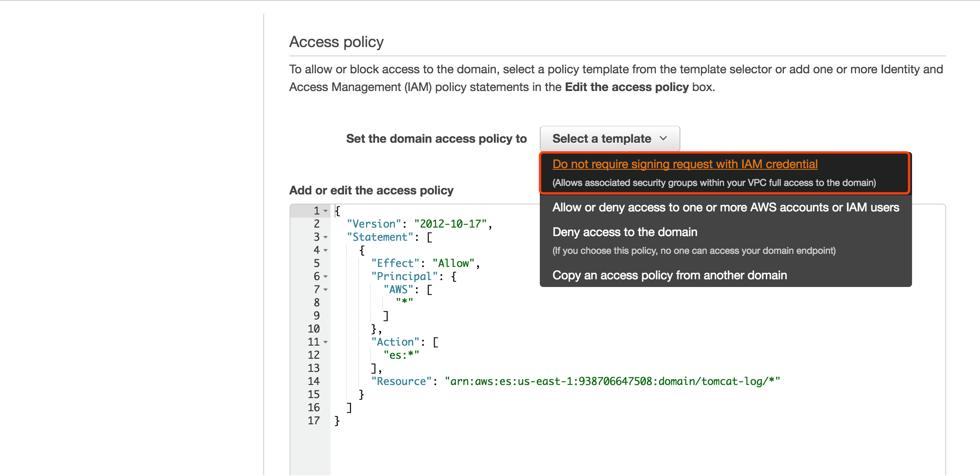This screenshot has width=980, height=476.
Task: Collapse the AWS array fold on line 7
Action: (326, 290)
